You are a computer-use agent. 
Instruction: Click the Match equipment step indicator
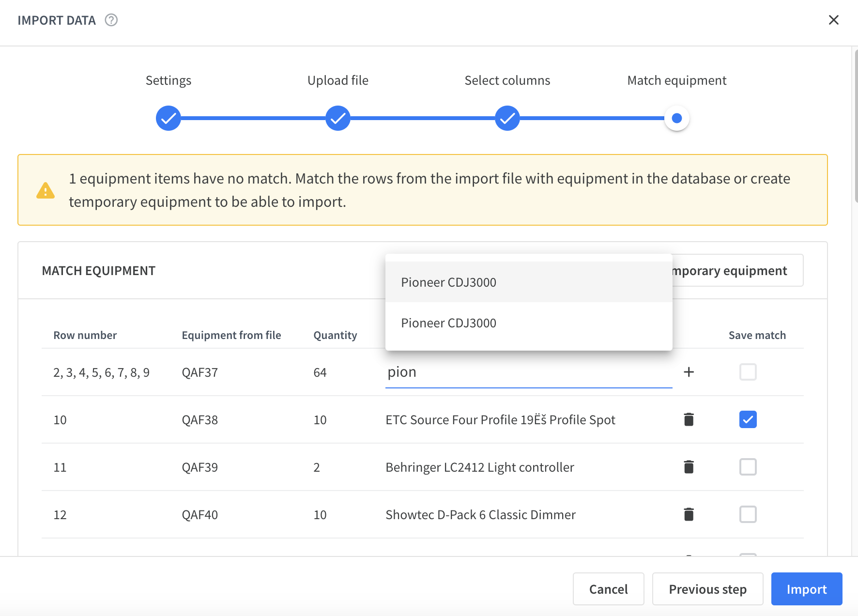point(677,118)
